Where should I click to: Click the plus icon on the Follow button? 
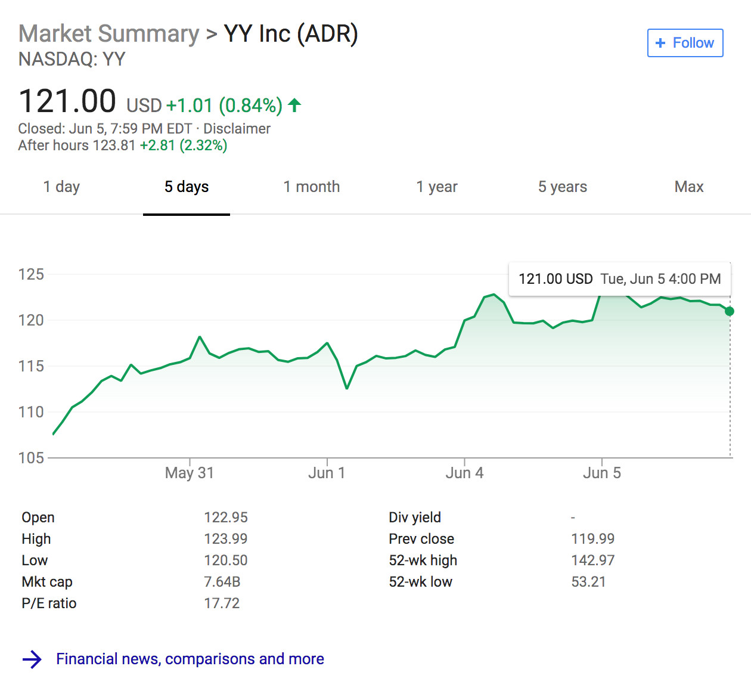pos(660,43)
